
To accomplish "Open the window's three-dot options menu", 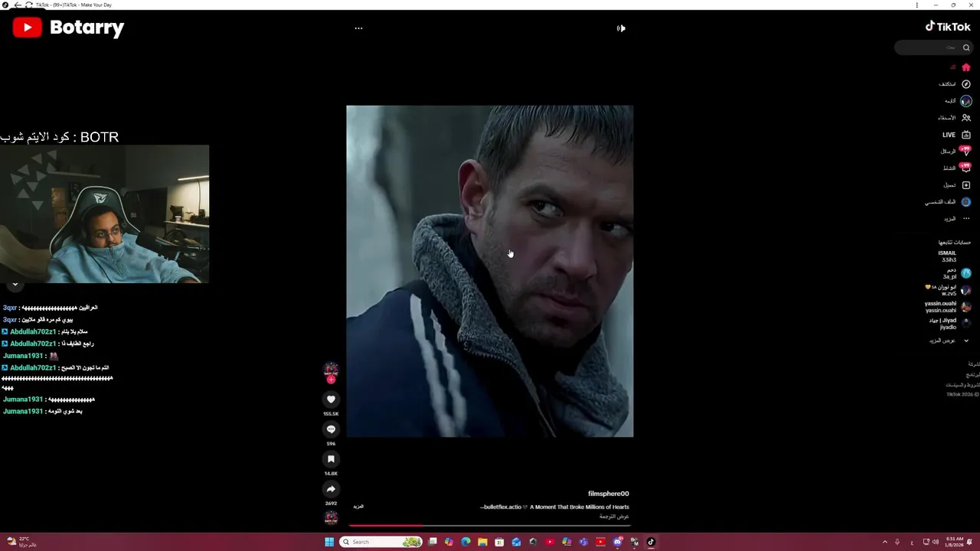I will point(916,5).
